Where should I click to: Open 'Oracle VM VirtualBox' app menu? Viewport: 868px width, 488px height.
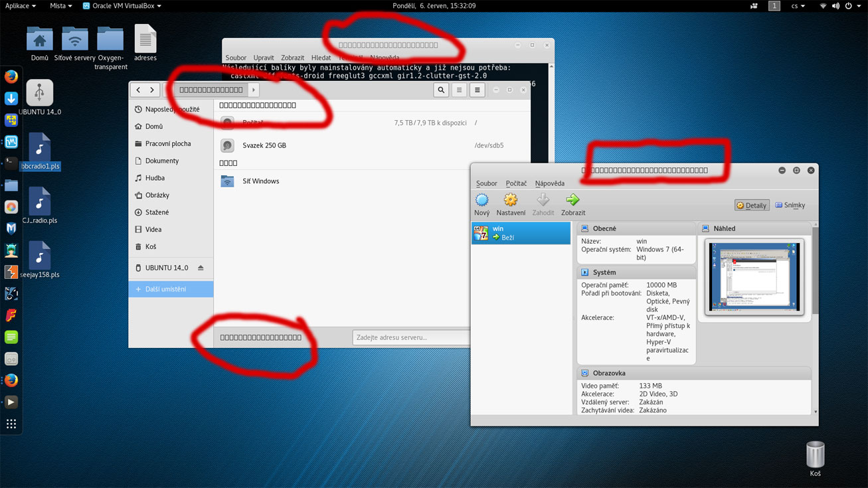(x=122, y=5)
